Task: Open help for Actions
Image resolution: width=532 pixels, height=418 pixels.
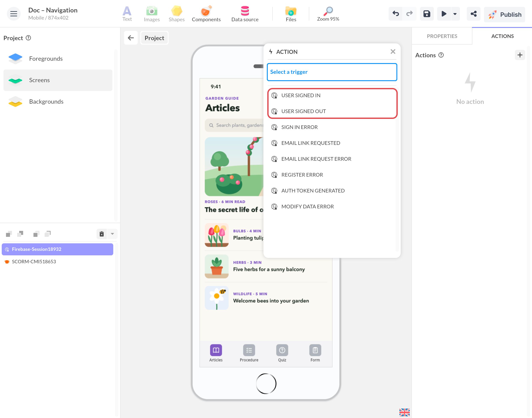Action: coord(441,55)
